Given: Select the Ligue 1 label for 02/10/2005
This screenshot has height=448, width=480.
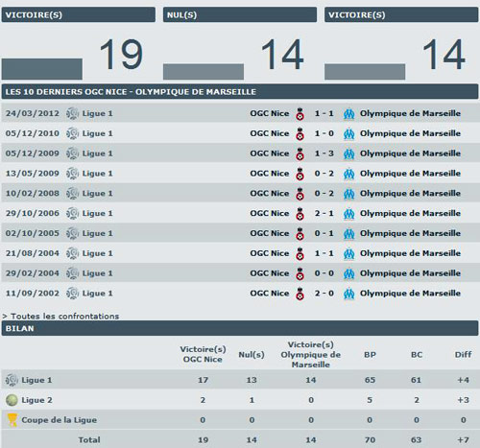Looking at the screenshot, I should pos(97,233).
